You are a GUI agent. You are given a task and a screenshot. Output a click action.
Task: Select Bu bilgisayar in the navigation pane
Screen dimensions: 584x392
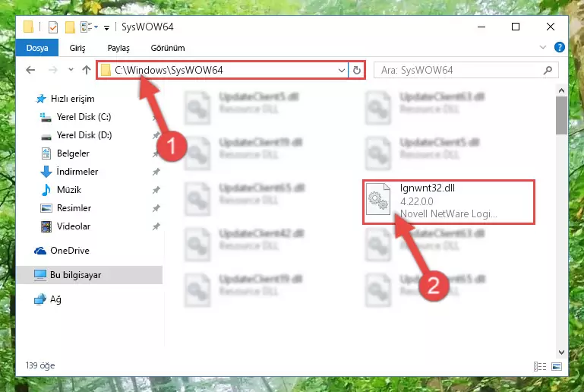click(x=90, y=275)
